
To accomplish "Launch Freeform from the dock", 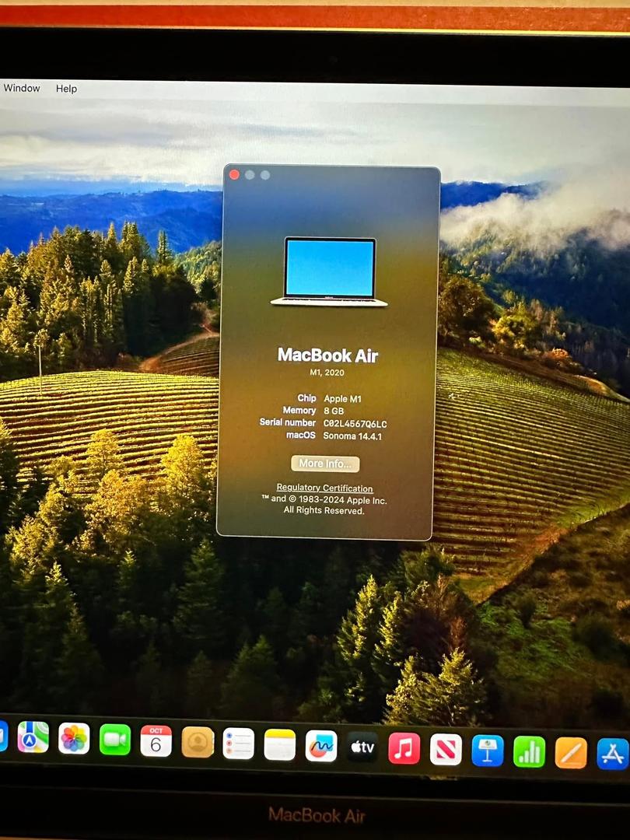I will (321, 746).
